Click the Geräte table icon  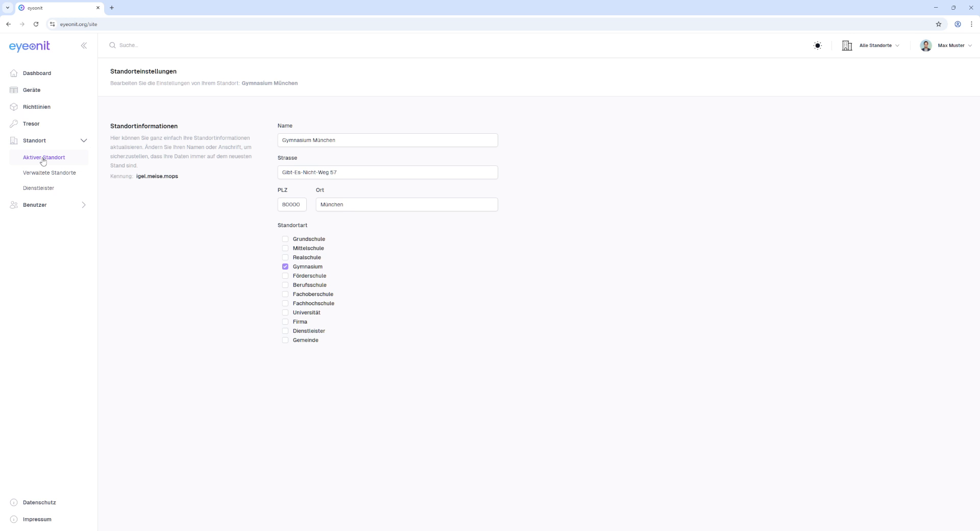14,90
